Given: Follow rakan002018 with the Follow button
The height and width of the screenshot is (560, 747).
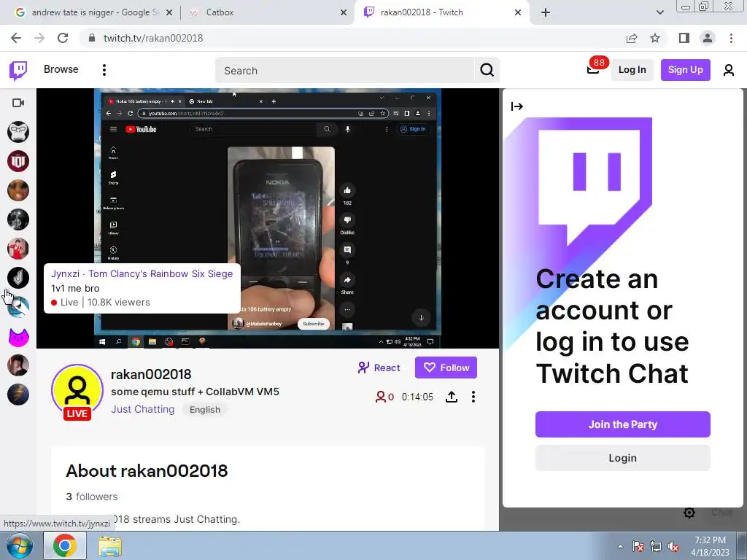Looking at the screenshot, I should coord(446,367).
